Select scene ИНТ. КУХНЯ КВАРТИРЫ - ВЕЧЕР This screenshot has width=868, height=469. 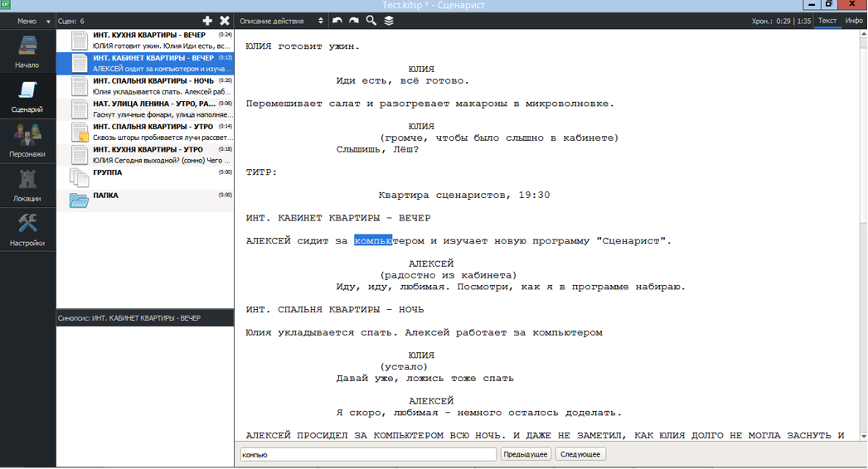145,41
